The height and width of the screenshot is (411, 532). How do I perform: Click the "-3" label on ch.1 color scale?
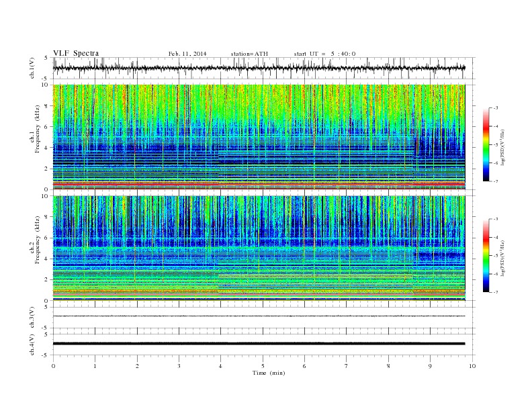click(x=495, y=108)
